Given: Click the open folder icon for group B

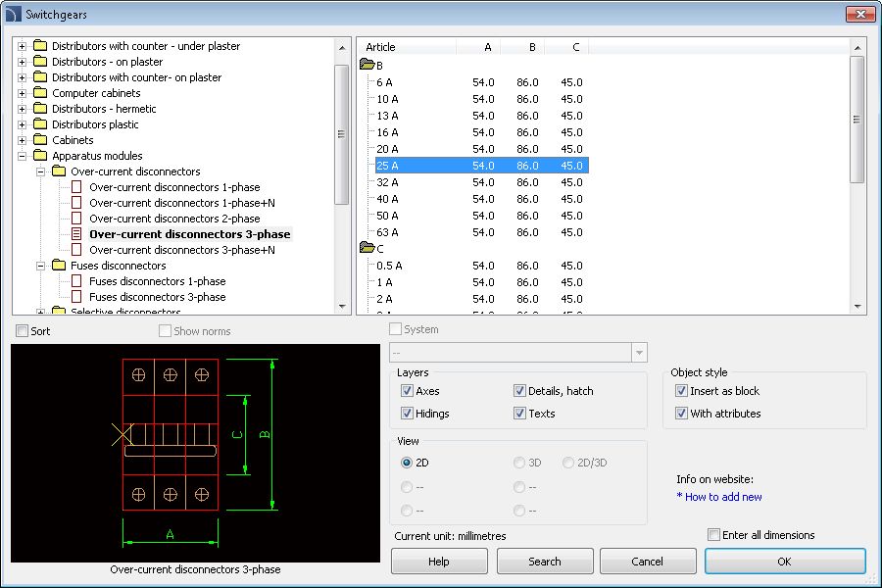Looking at the screenshot, I should coord(367,65).
